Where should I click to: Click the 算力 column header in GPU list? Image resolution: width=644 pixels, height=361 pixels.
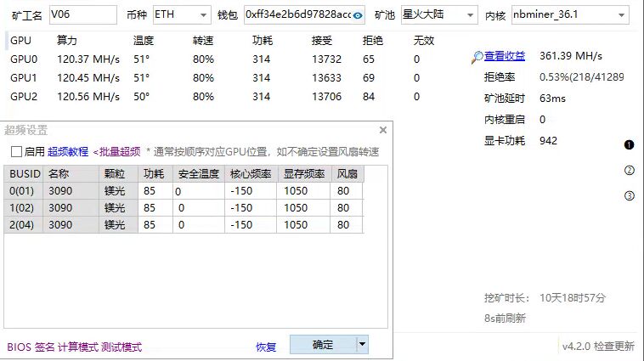coord(67,40)
